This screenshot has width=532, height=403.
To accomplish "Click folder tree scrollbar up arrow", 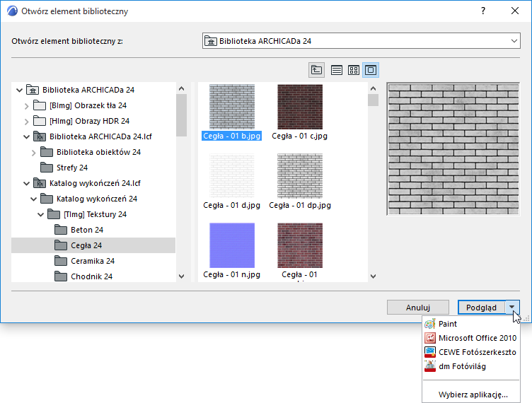I will tap(182, 89).
